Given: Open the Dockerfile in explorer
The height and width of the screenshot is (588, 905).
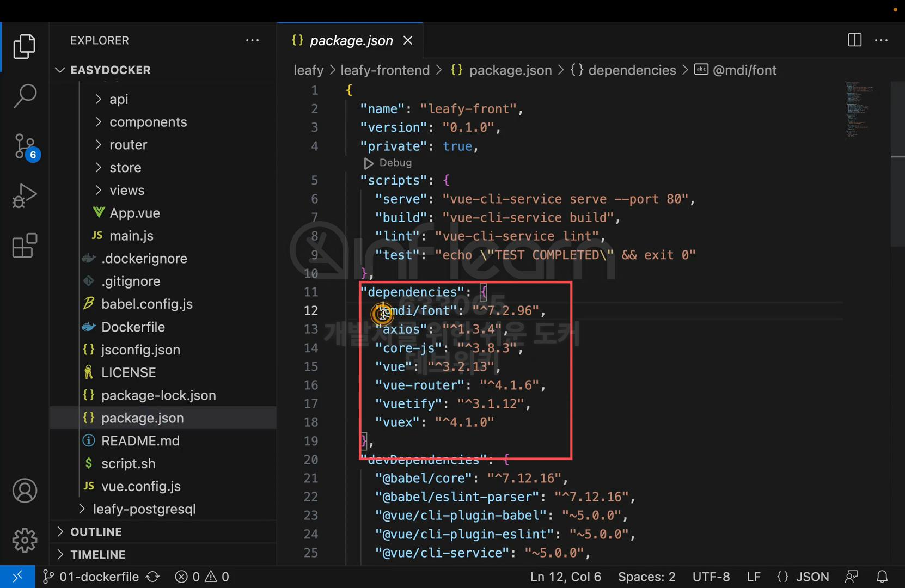Looking at the screenshot, I should tap(163, 327).
